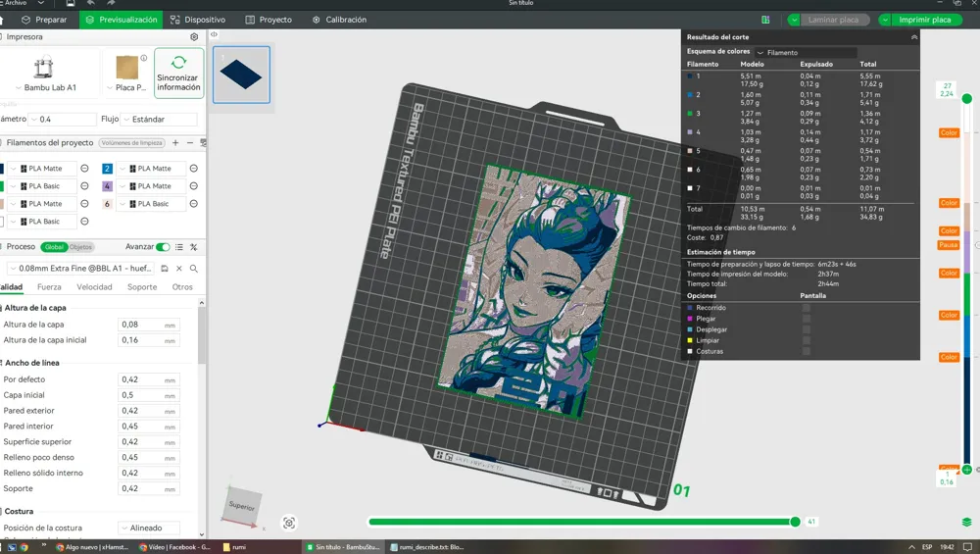The width and height of the screenshot is (980, 554).
Task: Remove last filament with the minus icon
Action: point(190,142)
